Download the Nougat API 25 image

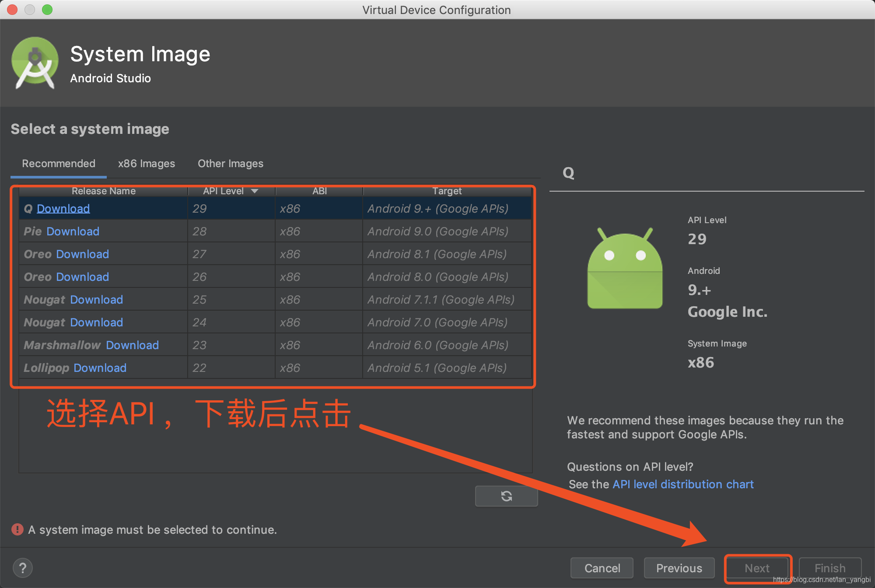96,300
